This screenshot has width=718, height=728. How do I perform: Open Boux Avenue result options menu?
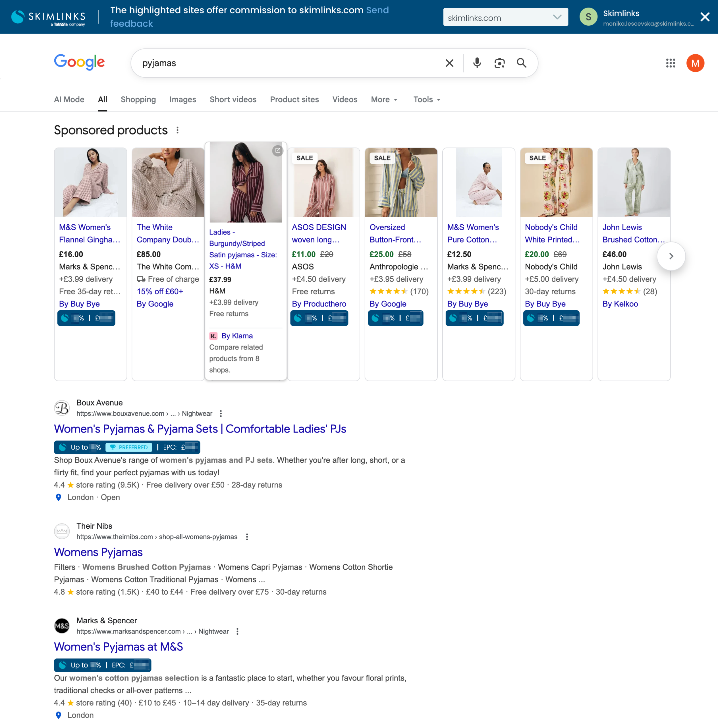click(x=221, y=413)
